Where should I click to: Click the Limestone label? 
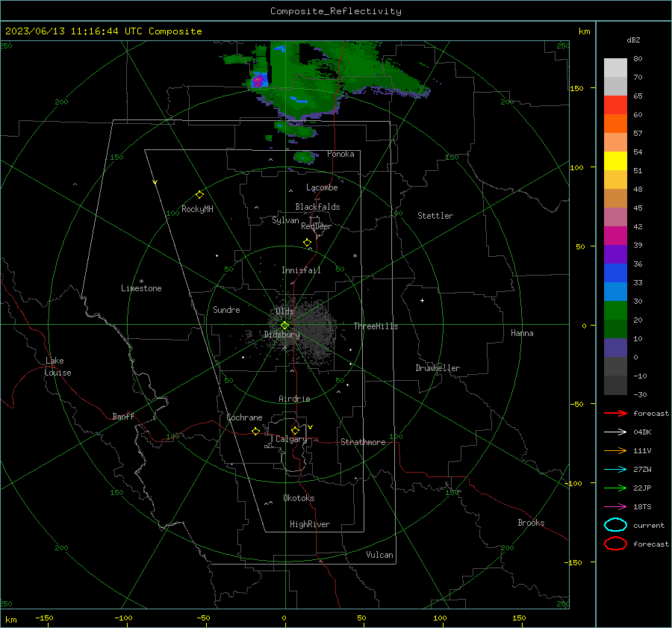click(141, 288)
